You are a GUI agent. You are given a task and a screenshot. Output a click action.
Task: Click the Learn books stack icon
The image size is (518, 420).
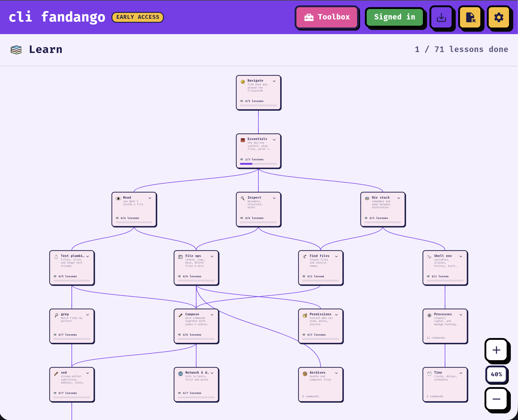coord(16,50)
